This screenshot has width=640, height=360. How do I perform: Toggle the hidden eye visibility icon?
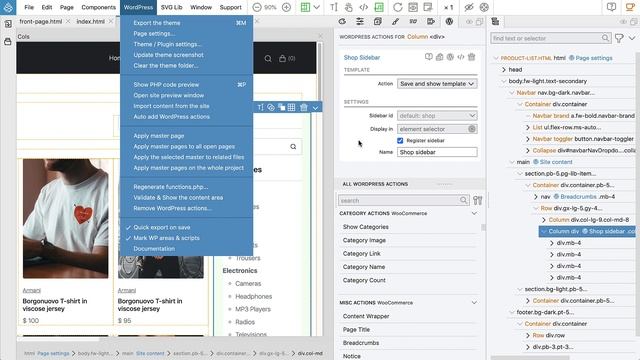pyautogui.click(x=469, y=7)
